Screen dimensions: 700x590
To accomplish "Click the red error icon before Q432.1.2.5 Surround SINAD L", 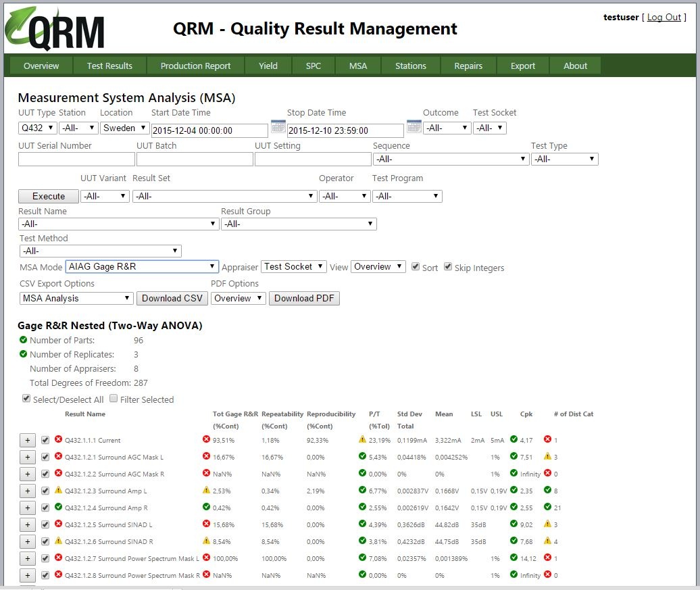I will (58, 524).
